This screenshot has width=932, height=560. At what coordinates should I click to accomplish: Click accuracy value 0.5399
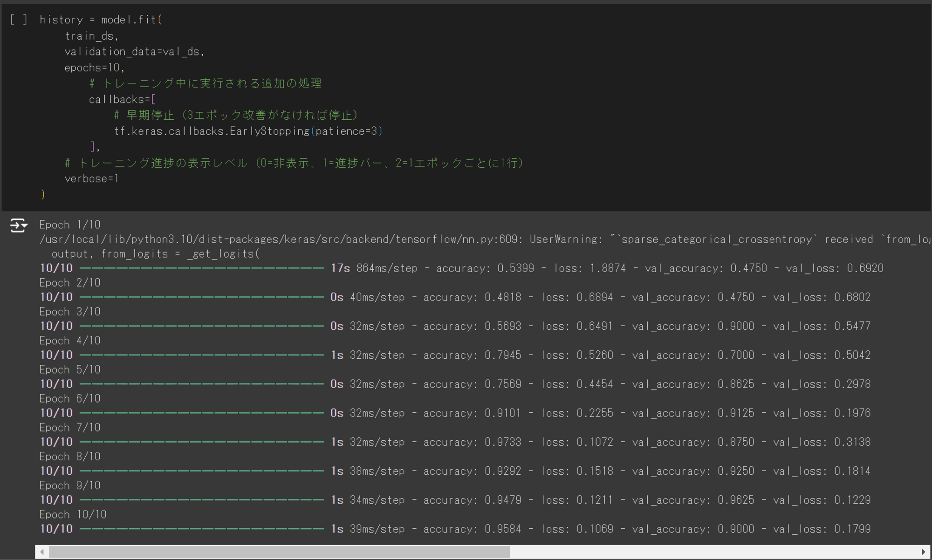click(x=516, y=268)
